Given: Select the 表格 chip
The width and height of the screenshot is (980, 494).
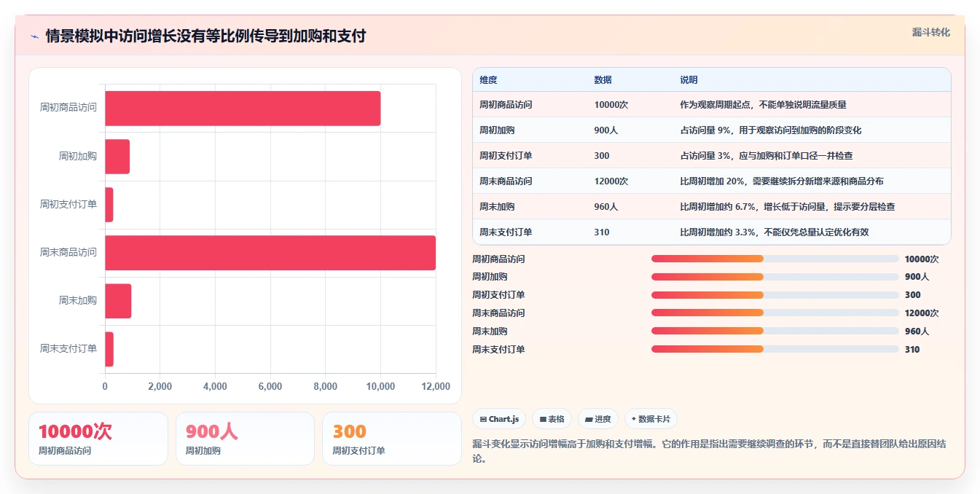Looking at the screenshot, I should coord(552,419).
